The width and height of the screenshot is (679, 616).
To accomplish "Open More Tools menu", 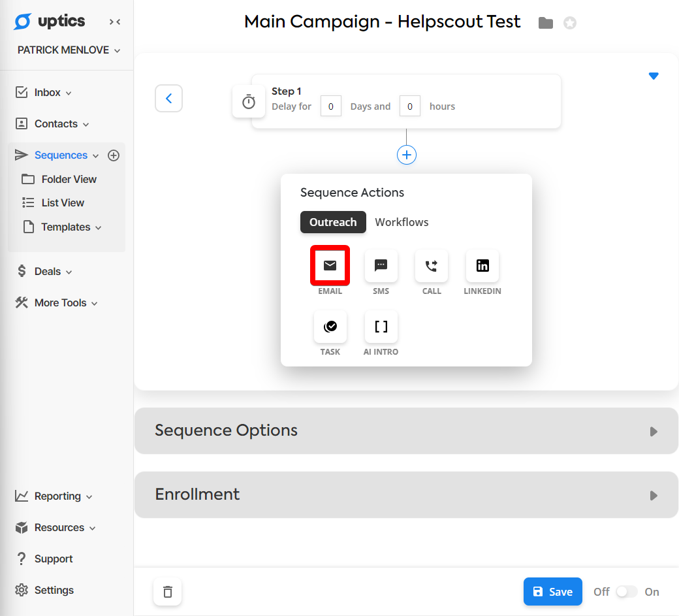I will [x=56, y=303].
